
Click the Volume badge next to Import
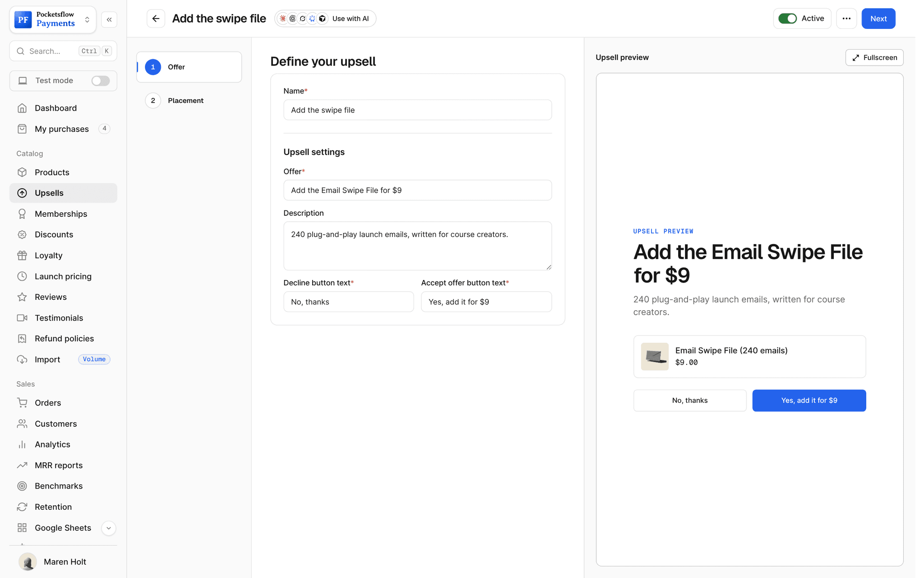94,359
